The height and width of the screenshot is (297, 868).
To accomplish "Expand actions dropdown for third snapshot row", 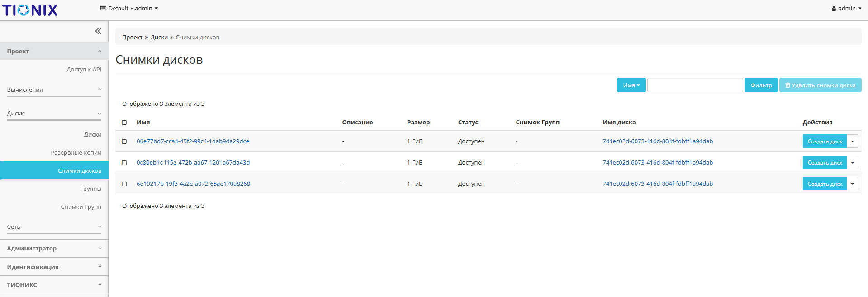I will point(852,184).
